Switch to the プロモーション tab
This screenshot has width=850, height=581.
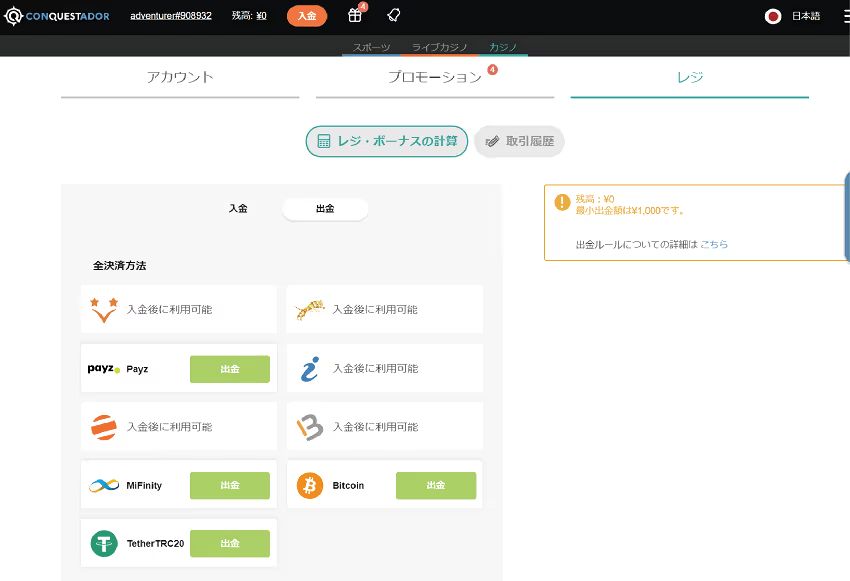435,77
